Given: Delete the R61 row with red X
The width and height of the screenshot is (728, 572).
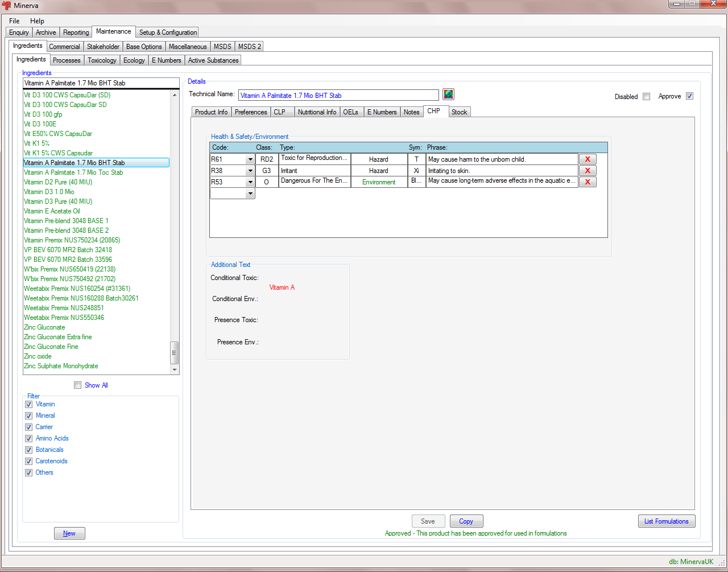Looking at the screenshot, I should 588,159.
